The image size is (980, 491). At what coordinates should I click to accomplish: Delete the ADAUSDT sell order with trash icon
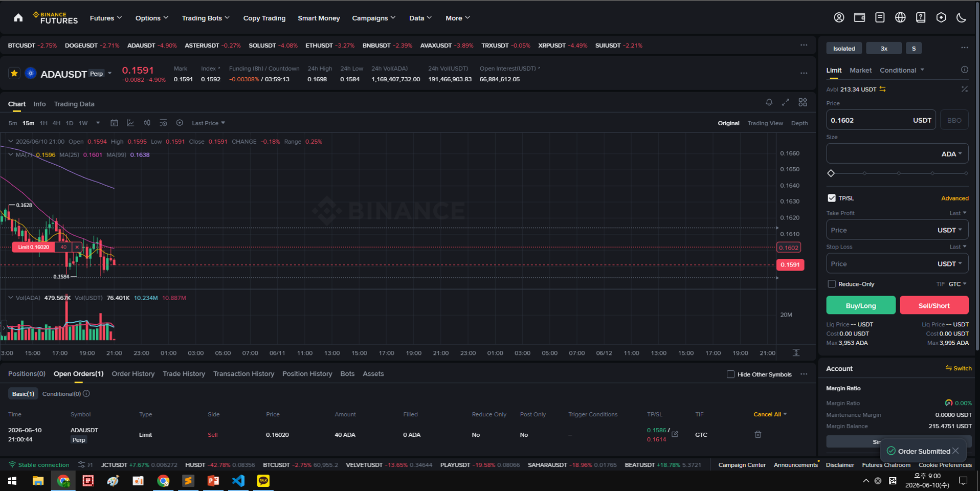[758, 434]
